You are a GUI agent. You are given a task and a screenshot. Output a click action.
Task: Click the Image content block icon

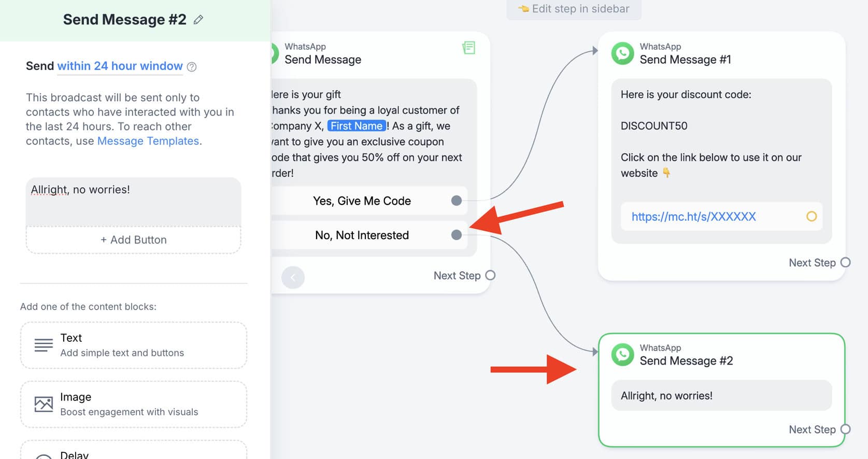tap(44, 404)
